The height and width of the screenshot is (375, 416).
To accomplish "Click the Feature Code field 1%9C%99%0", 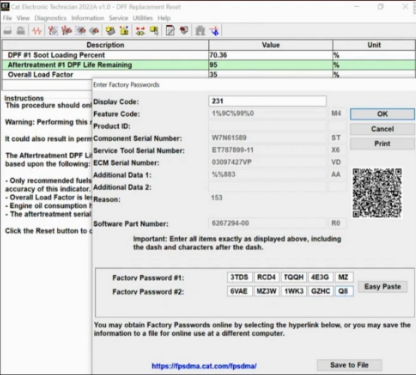I will 267,114.
